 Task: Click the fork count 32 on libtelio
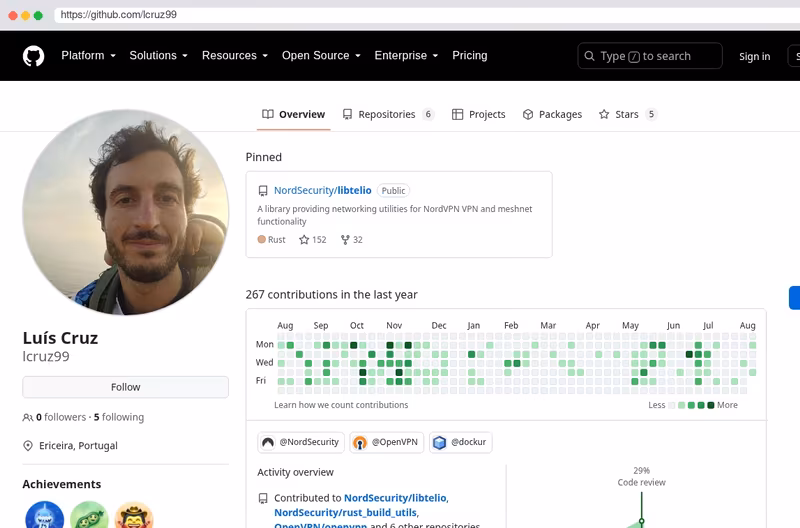point(352,240)
